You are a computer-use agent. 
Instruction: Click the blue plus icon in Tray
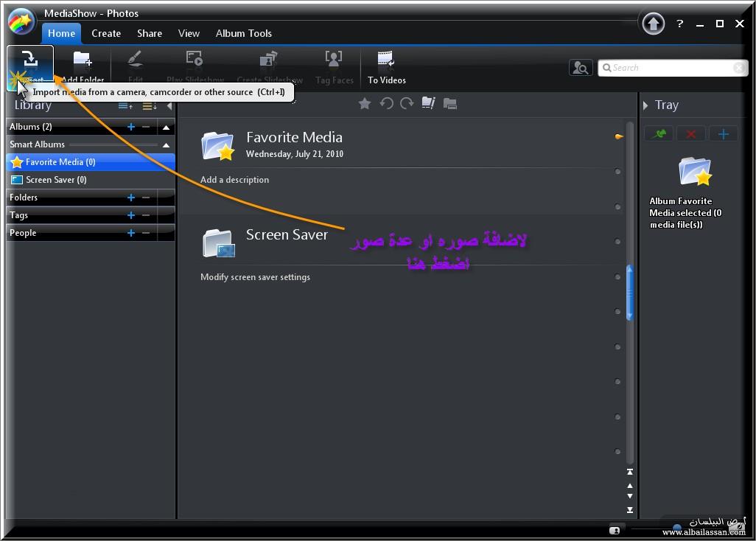tap(724, 133)
